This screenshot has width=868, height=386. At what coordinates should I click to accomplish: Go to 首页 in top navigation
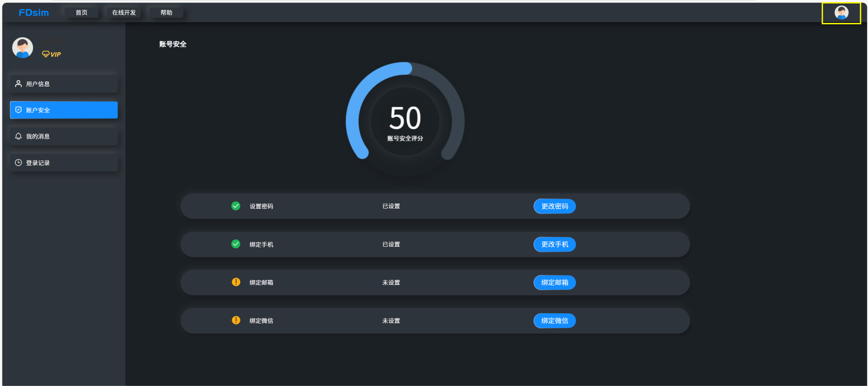point(82,13)
